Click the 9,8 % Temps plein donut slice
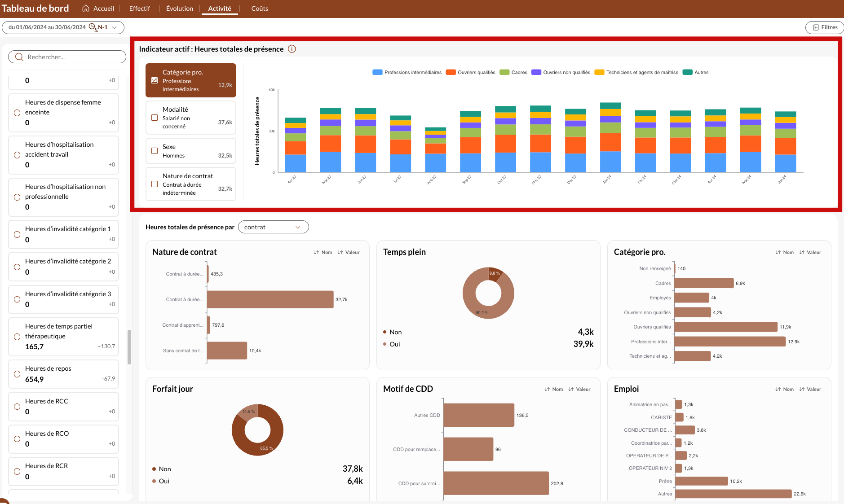The height and width of the screenshot is (504, 844). (x=495, y=275)
